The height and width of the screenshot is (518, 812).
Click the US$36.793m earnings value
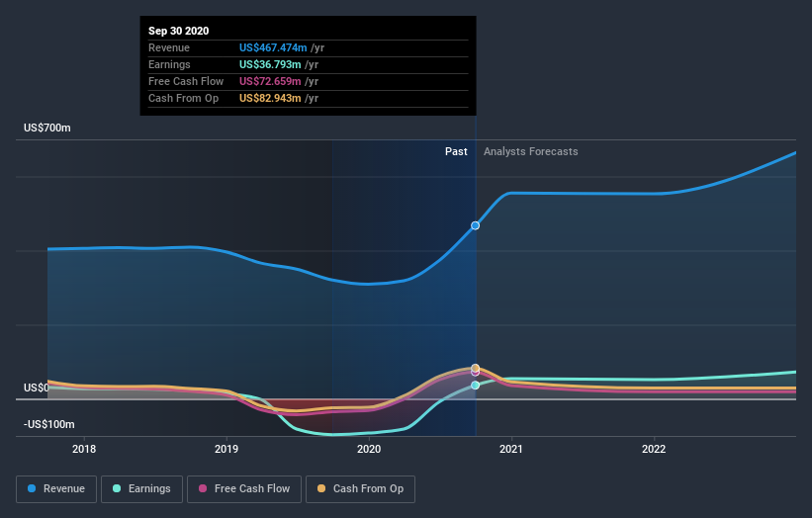pos(270,64)
